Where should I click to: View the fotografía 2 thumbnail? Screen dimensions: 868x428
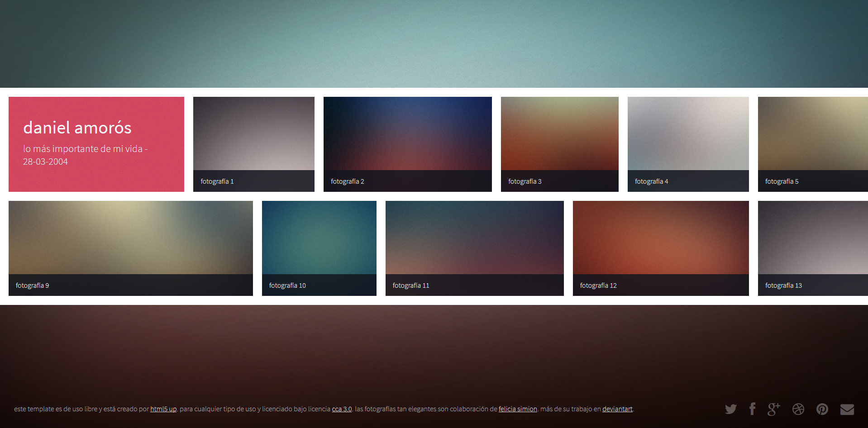[407, 144]
